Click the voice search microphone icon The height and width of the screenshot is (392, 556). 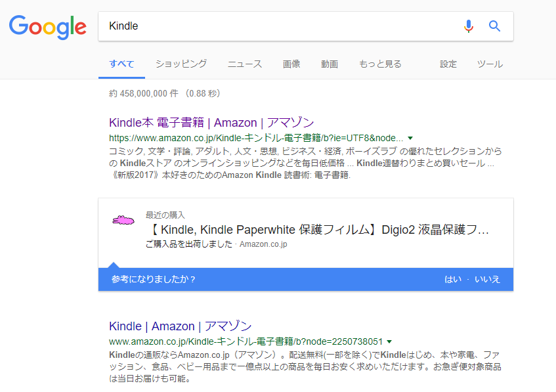click(469, 26)
